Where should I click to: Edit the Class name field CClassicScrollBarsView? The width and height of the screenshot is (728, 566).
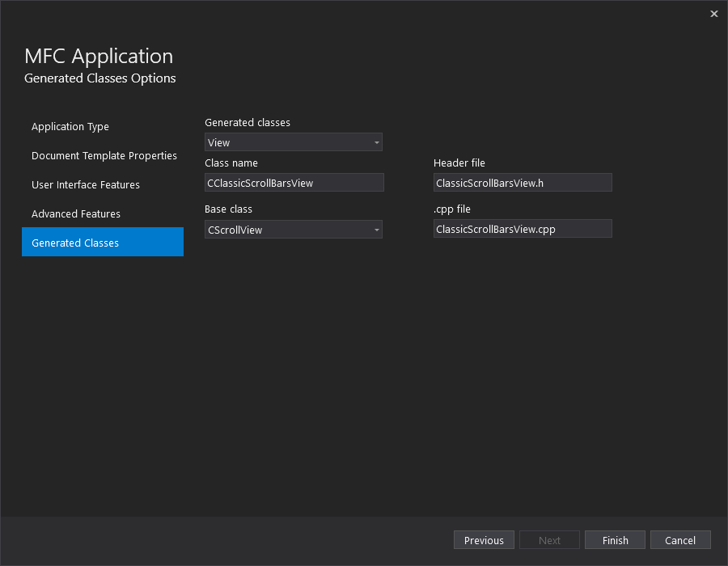(294, 183)
